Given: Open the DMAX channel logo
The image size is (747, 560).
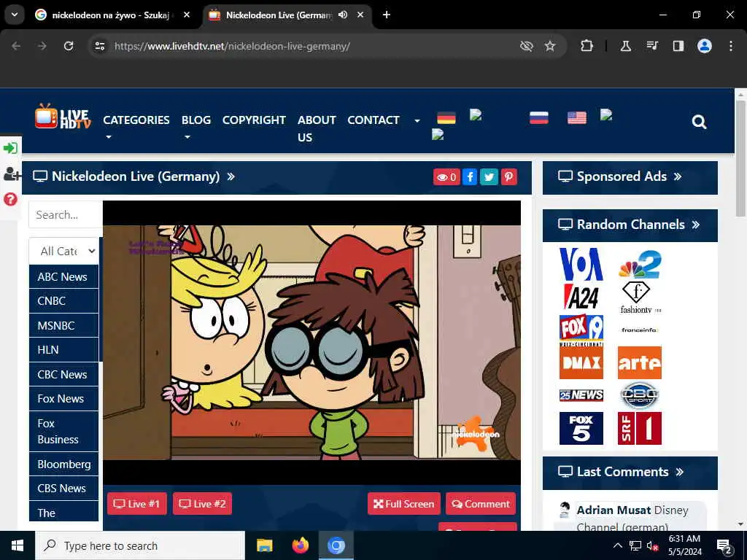Looking at the screenshot, I should (581, 363).
